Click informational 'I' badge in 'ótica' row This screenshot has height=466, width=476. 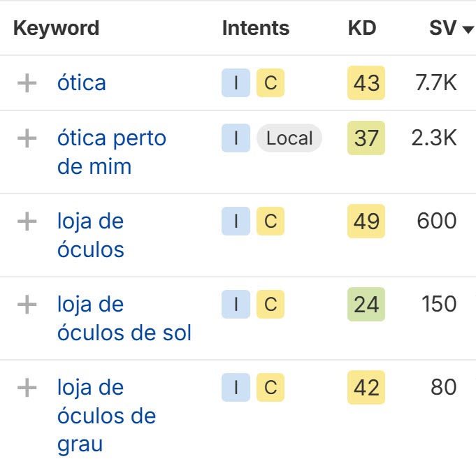236,83
